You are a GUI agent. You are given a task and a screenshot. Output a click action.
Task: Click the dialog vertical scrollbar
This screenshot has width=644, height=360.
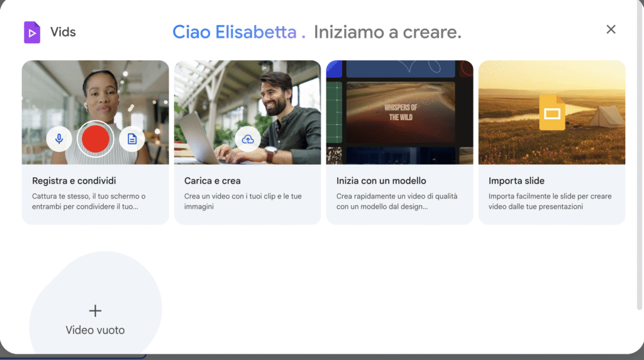639,156
